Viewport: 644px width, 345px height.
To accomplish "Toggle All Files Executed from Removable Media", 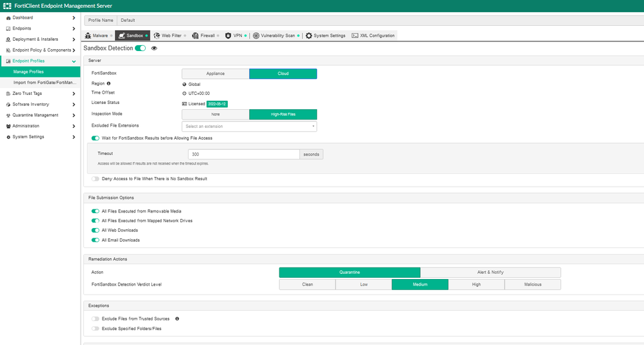I will pyautogui.click(x=96, y=211).
